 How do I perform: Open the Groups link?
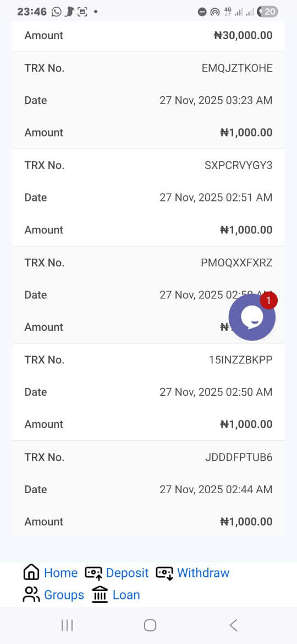pyautogui.click(x=64, y=594)
